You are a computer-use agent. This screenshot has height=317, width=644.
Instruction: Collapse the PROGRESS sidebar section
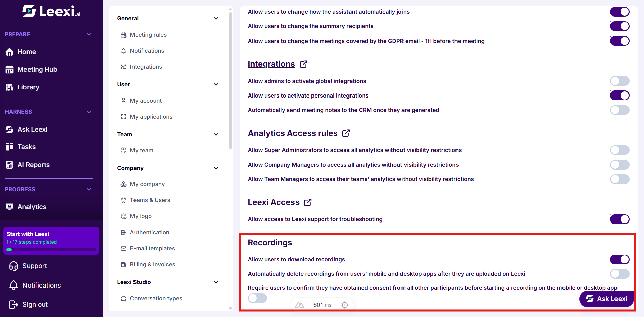coord(89,189)
